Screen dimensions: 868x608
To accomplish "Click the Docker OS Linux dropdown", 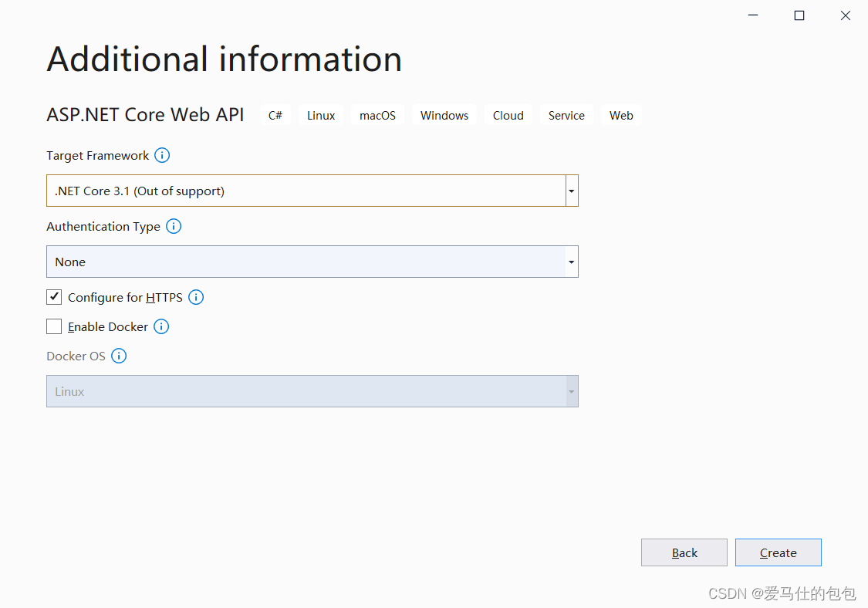I will pyautogui.click(x=312, y=391).
